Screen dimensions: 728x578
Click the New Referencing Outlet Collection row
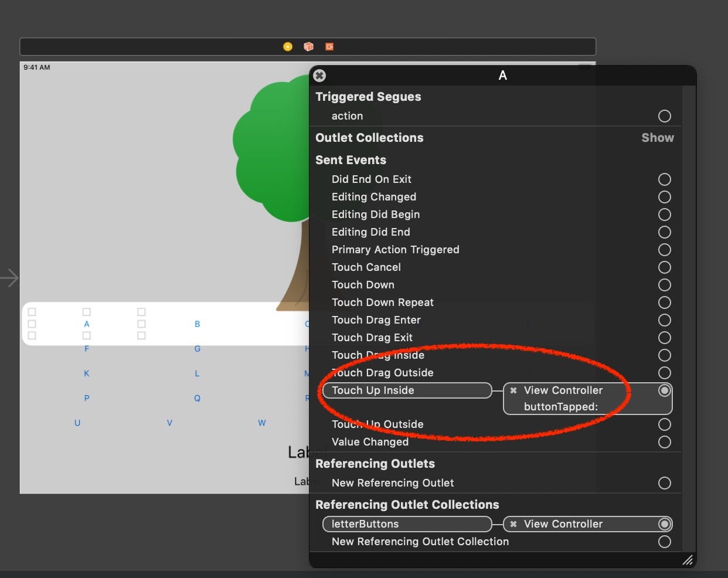(x=419, y=542)
